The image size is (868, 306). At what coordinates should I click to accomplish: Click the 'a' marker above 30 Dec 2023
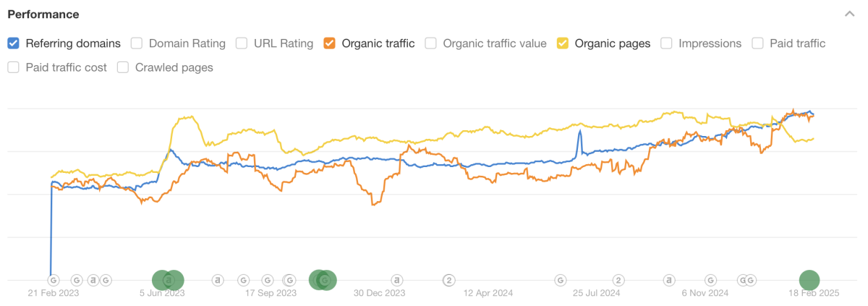tap(396, 280)
